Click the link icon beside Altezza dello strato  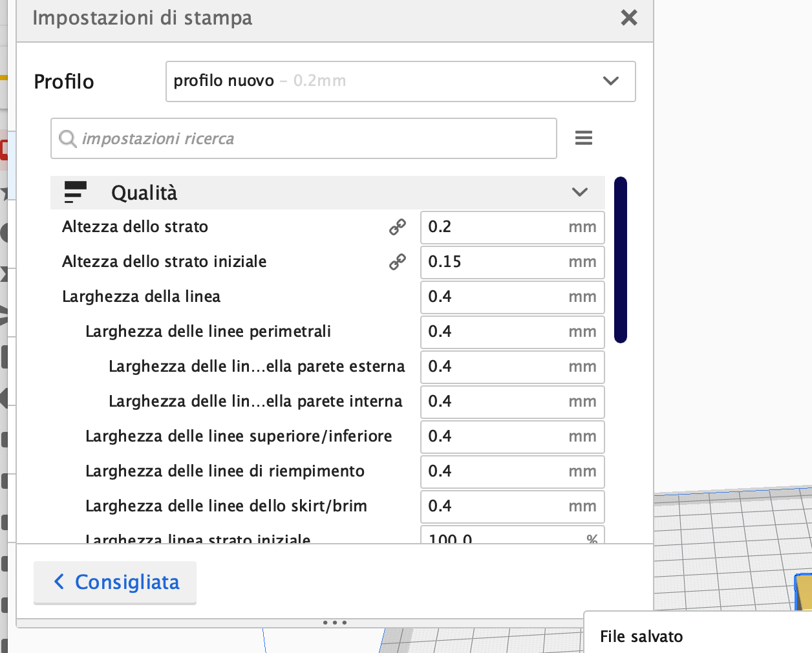[x=398, y=227]
